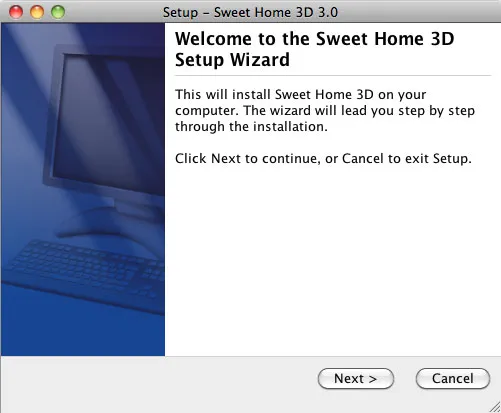Viewport: 501px width, 413px height.
Task: Select the "Setup – Sweet Home 3D 3.0" title bar
Action: point(250,12)
